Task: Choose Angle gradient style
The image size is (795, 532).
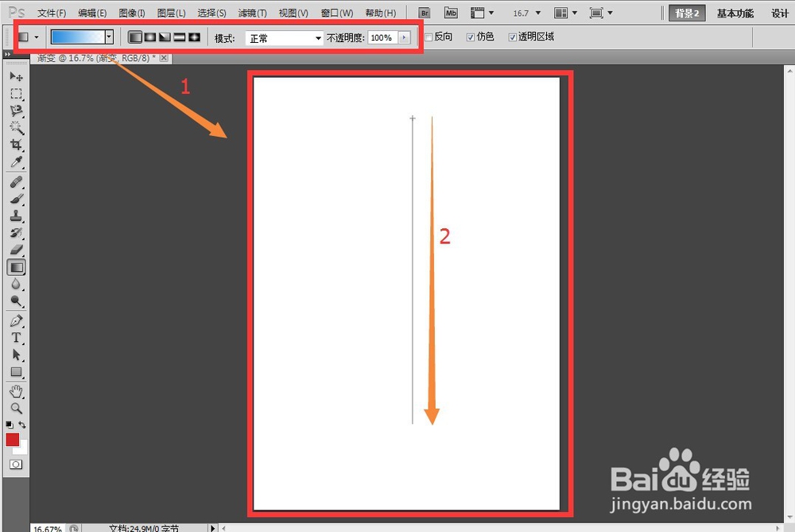Action: pos(165,37)
